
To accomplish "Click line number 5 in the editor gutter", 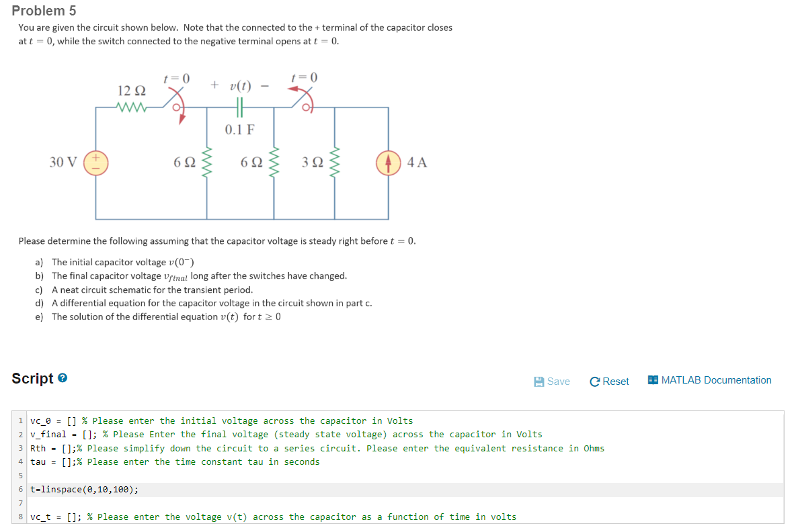I will (x=20, y=476).
